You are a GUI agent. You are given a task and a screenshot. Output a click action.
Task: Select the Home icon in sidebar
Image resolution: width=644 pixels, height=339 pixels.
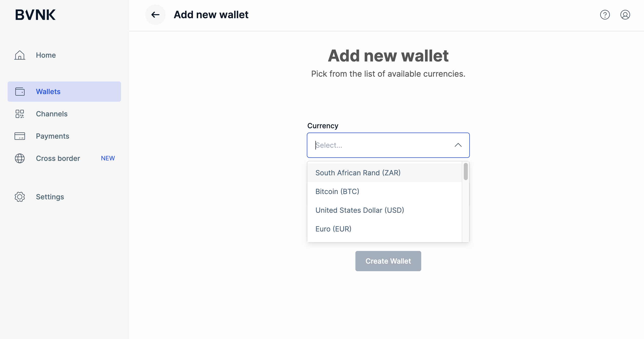20,55
